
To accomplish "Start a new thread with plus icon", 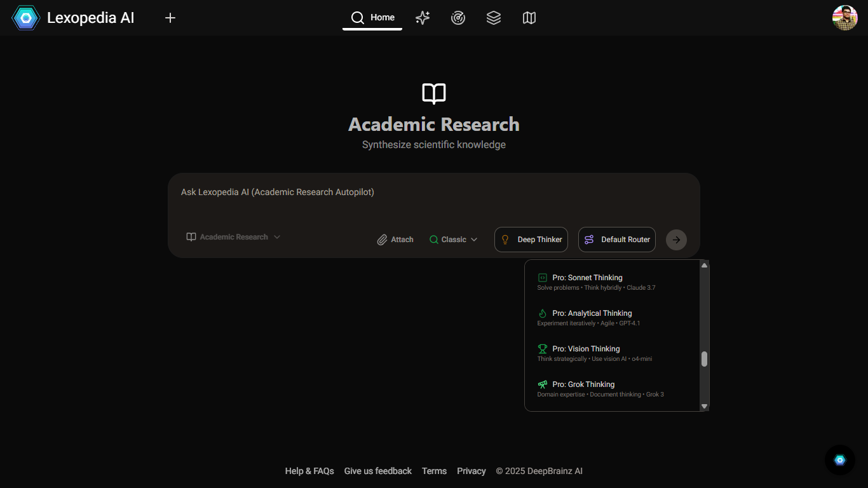I will tap(170, 18).
